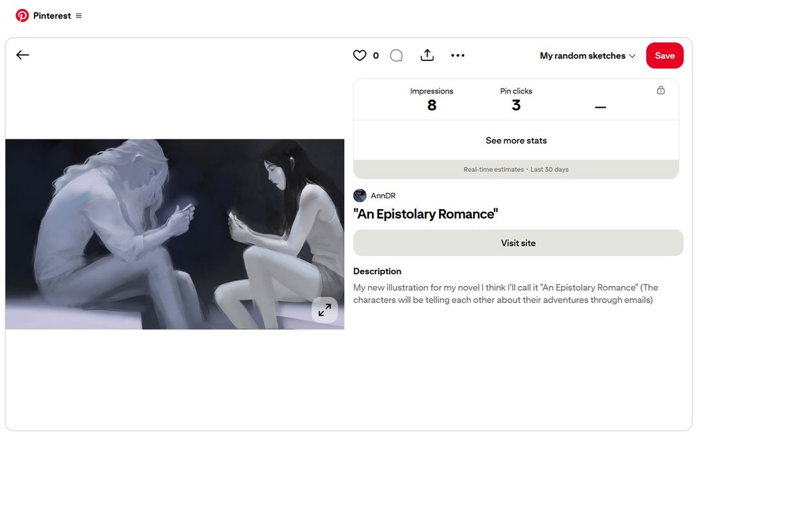
Task: Click the Description heading
Action: pos(377,271)
